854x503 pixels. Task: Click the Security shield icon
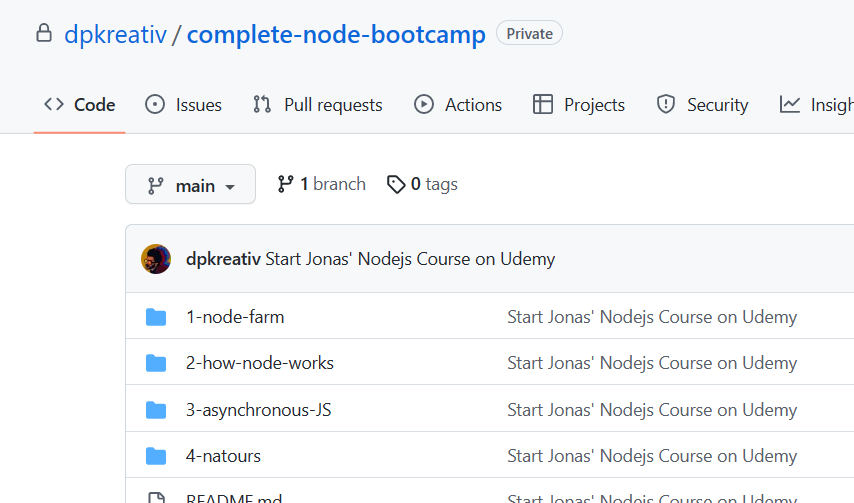click(666, 104)
